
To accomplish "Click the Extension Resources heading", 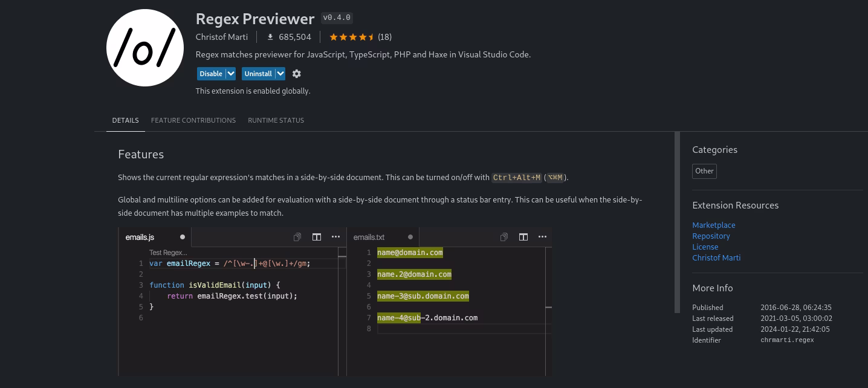I will pyautogui.click(x=735, y=205).
